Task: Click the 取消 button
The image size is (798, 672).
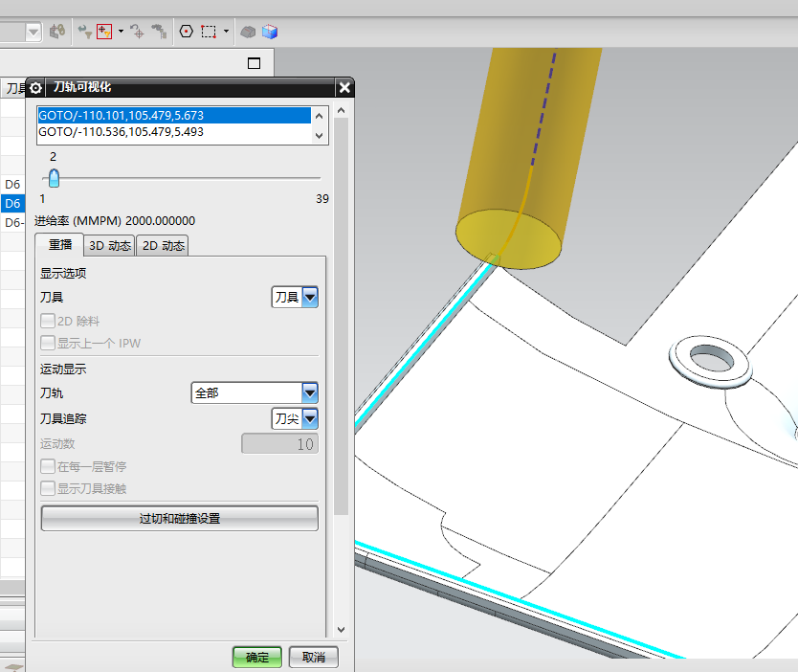Action: coord(314,658)
